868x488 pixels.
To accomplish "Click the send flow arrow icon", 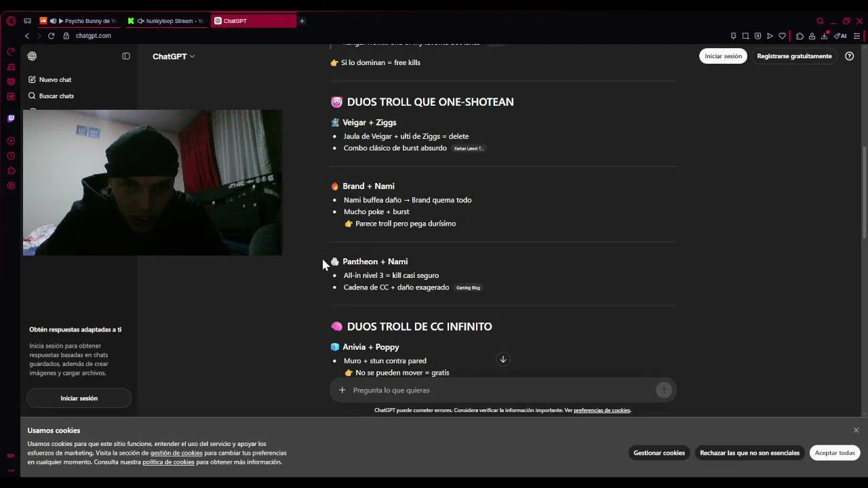I will 770,36.
